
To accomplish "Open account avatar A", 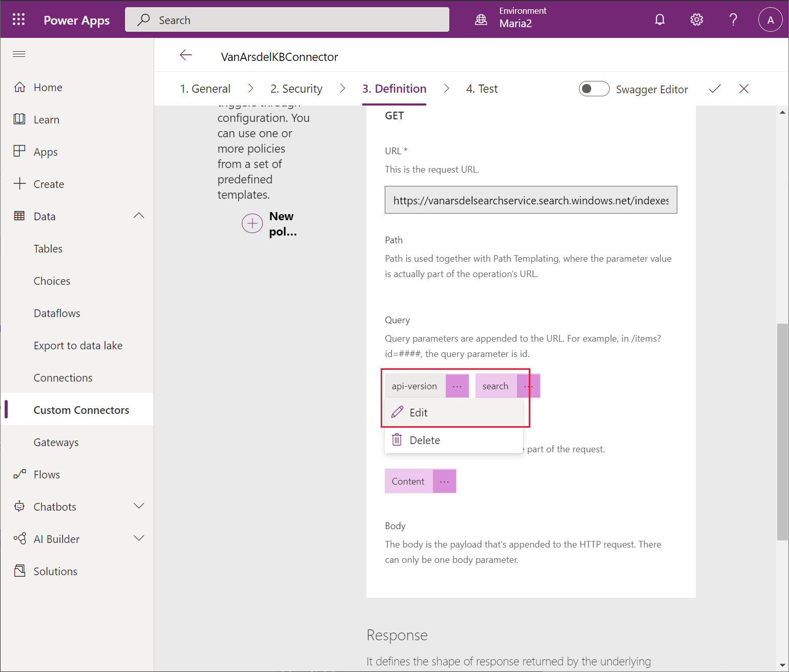I will (770, 19).
